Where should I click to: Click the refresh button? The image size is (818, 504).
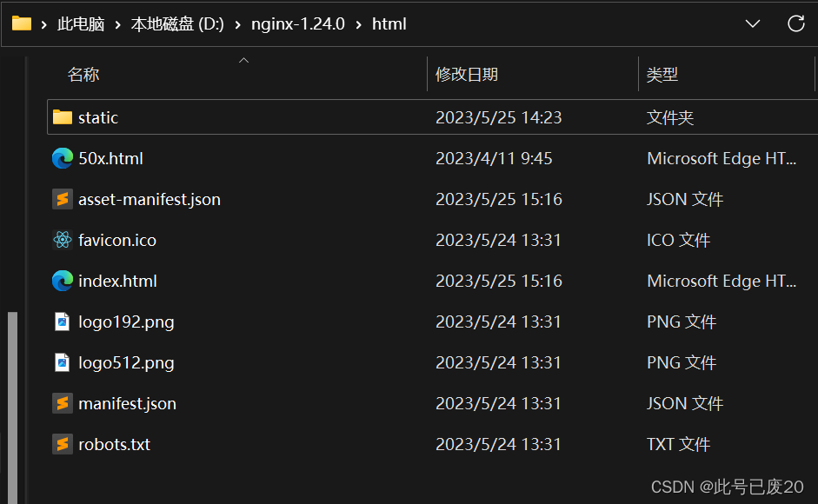click(796, 23)
